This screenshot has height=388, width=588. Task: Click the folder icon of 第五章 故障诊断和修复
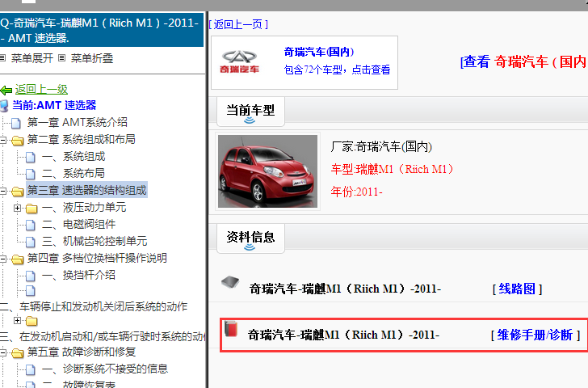point(17,352)
